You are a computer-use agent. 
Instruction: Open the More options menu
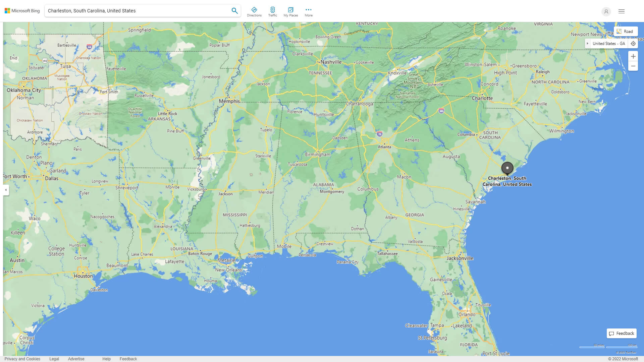(x=308, y=11)
